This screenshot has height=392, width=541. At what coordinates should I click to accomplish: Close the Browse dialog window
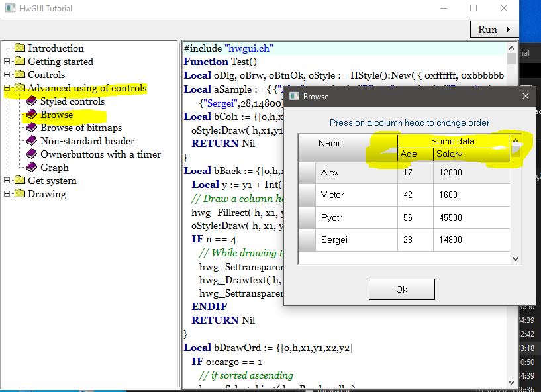click(526, 97)
